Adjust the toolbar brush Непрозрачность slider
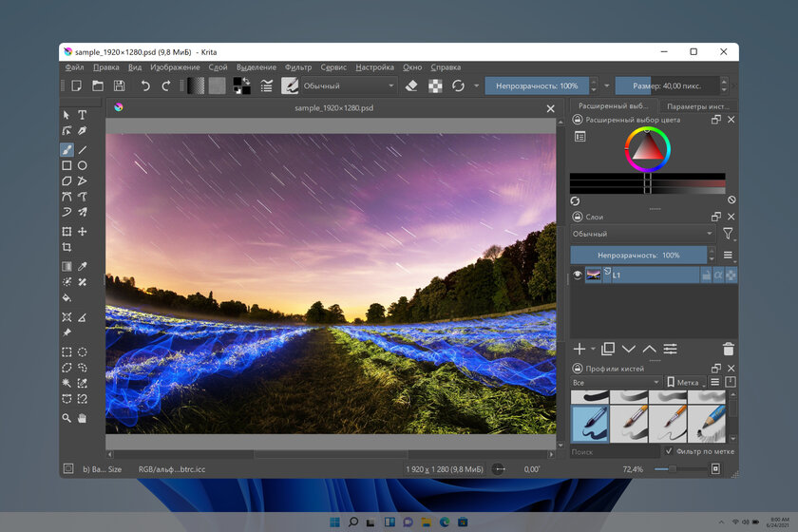Viewport: 798px width, 532px height. (x=537, y=86)
